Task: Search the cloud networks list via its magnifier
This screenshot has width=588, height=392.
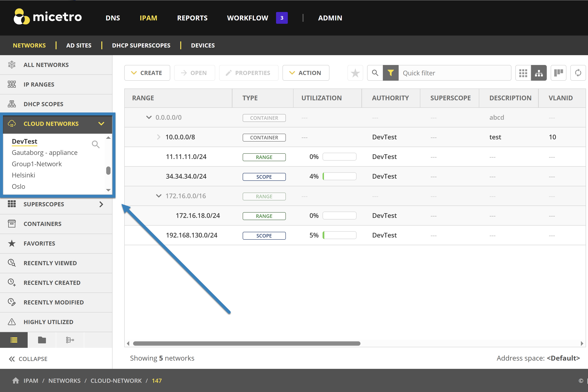Action: (95, 144)
